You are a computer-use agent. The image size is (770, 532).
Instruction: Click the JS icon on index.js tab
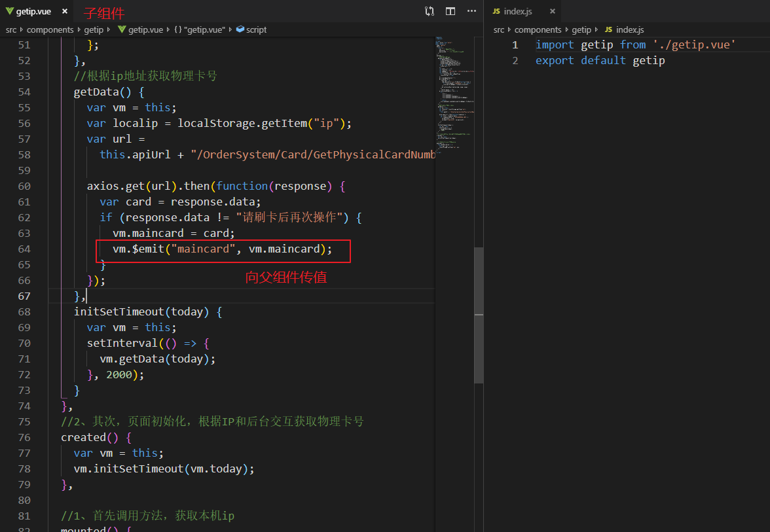(496, 11)
